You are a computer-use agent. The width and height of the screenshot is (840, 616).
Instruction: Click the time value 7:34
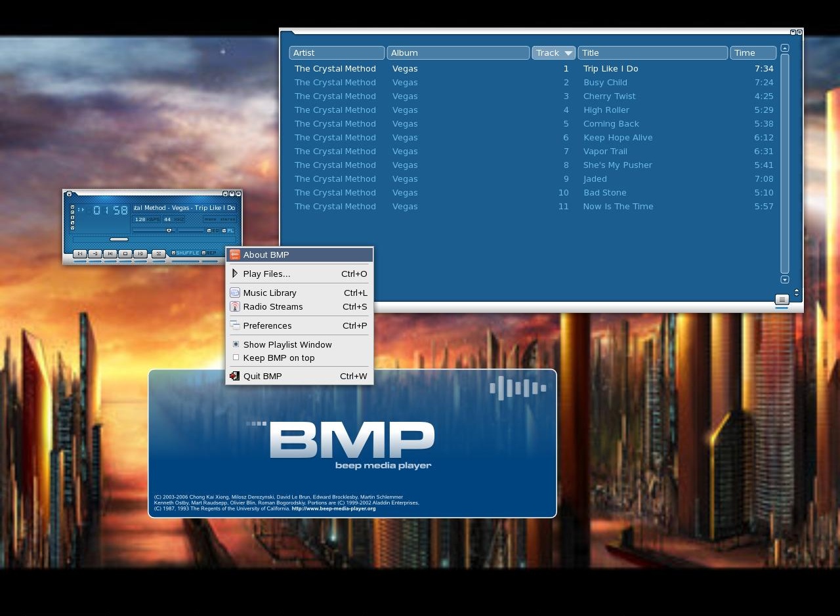coord(764,68)
